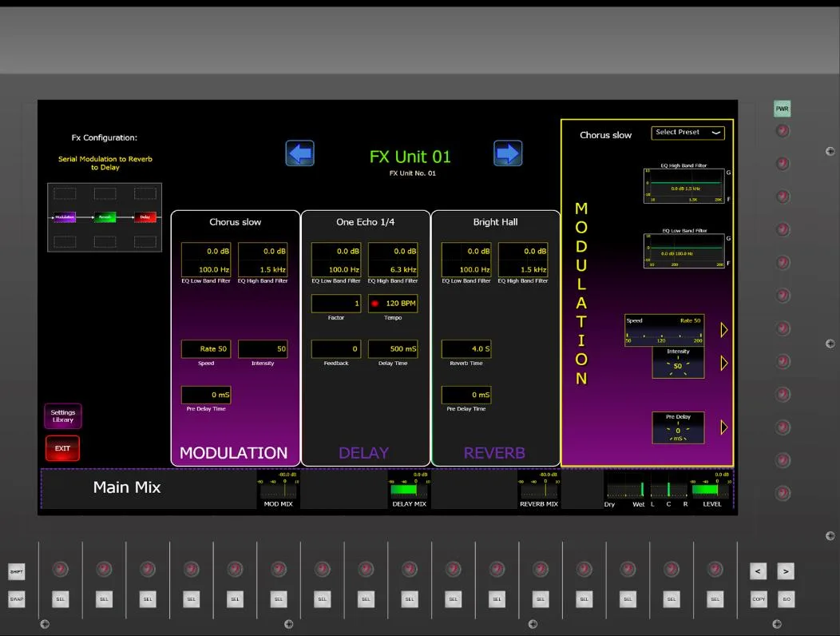Image resolution: width=840 pixels, height=636 pixels.
Task: Select the purple Modulation block in FX configuration
Action: pyautogui.click(x=65, y=217)
